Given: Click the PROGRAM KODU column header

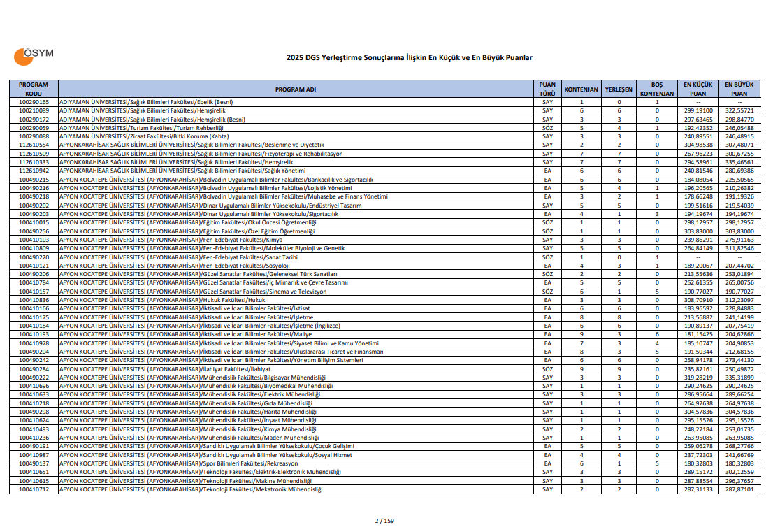Looking at the screenshot, I should point(34,89).
